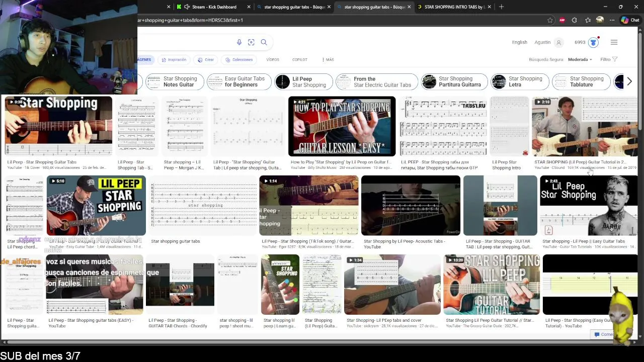Open the browser profile avatar
The height and width of the screenshot is (362, 644).
coord(600,20)
